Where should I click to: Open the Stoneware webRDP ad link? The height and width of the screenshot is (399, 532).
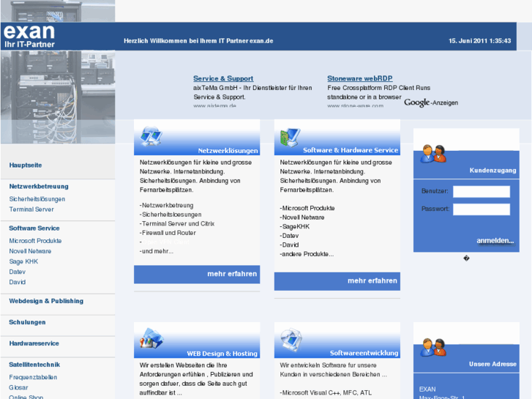pos(360,78)
